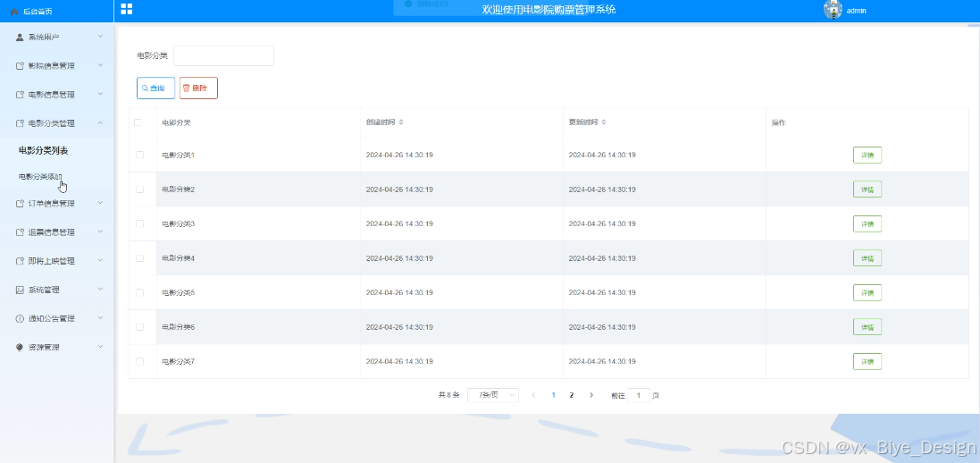
Task: Open 详情 for 电影分类4
Action: tap(867, 258)
